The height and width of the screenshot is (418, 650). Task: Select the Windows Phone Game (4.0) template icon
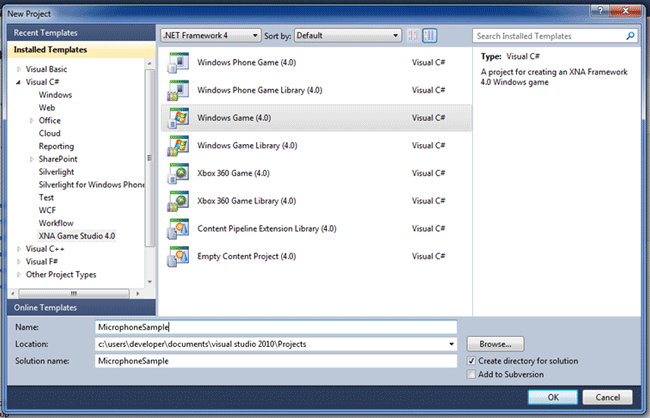click(x=178, y=63)
